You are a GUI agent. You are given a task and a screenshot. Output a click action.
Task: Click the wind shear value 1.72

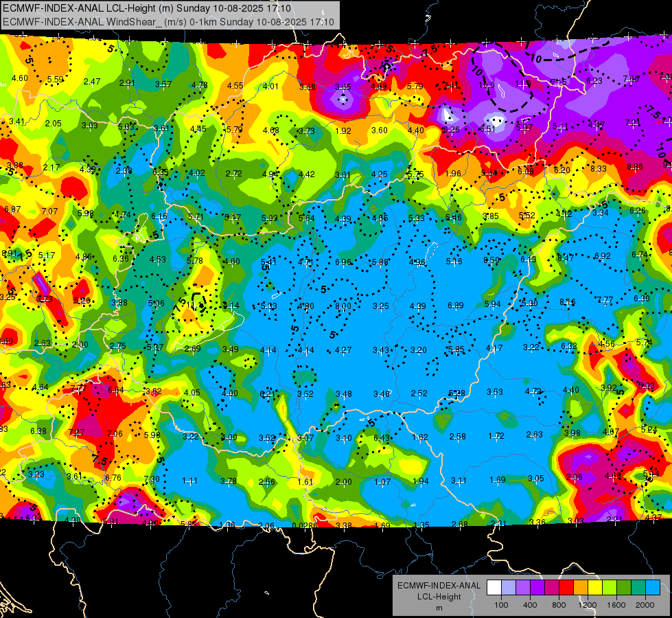496,436
